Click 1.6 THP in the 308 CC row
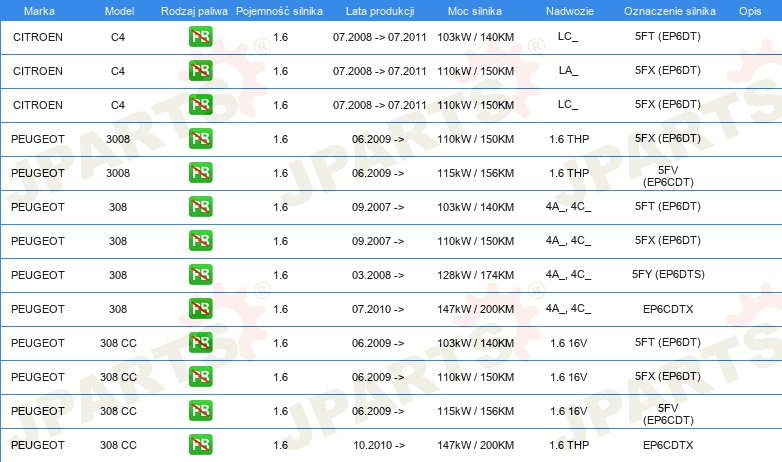This screenshot has height=462, width=782. [x=569, y=445]
